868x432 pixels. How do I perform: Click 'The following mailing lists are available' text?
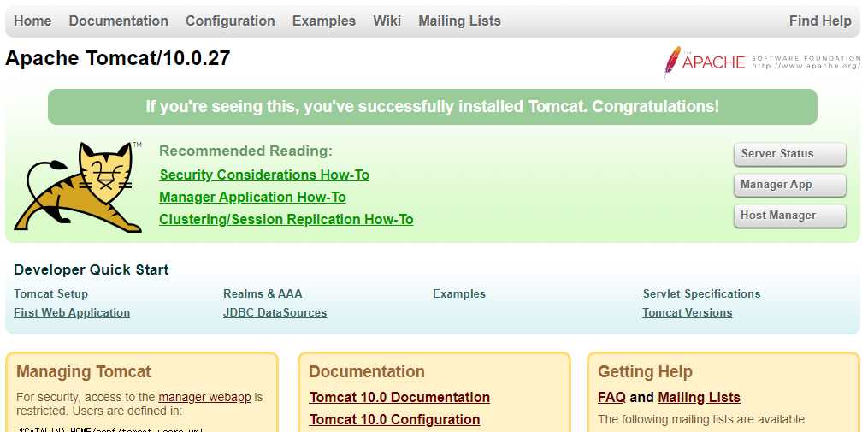(x=702, y=419)
